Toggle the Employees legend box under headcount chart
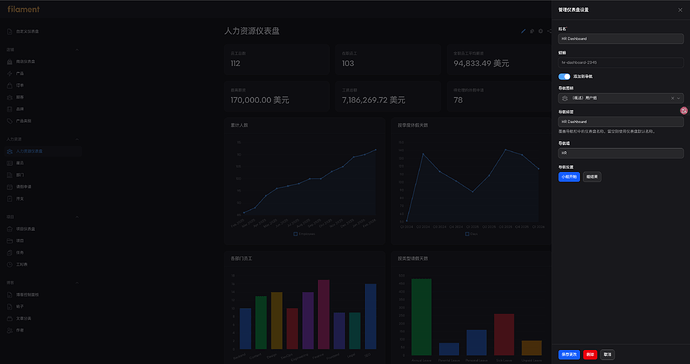The height and width of the screenshot is (364, 690). click(x=295, y=234)
